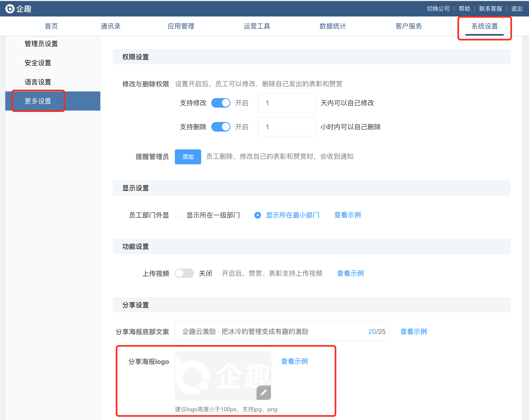Click 切换公司 in top bar
This screenshot has height=420, width=529.
[x=438, y=9]
